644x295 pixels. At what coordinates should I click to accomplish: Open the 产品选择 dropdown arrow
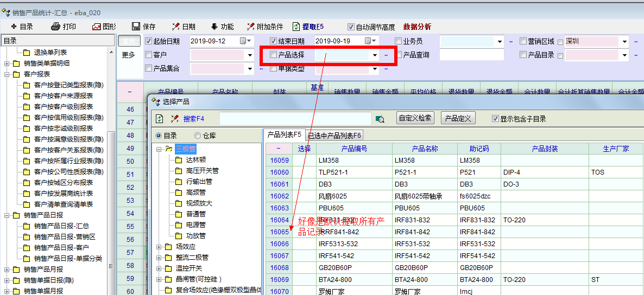(375, 55)
